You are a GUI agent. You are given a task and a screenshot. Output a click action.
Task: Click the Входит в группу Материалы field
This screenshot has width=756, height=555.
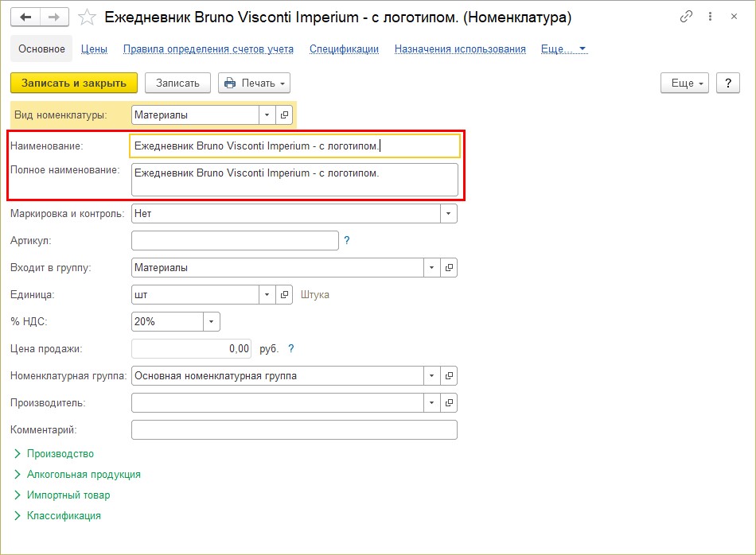pos(277,268)
